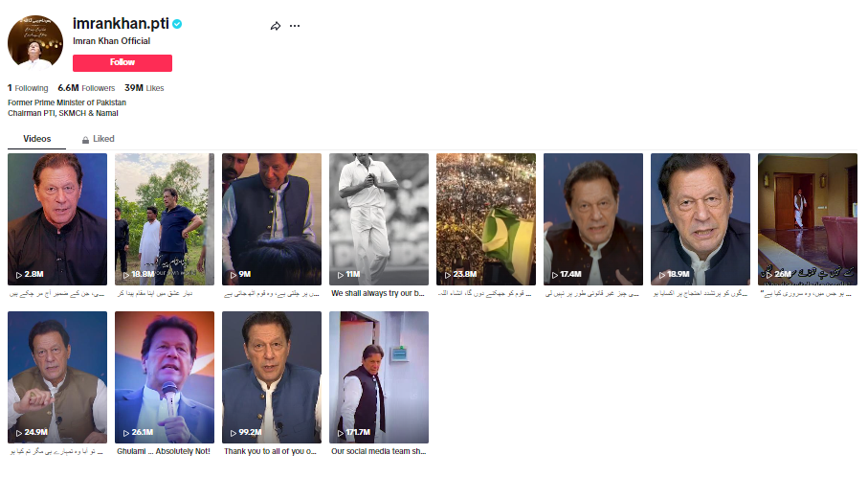Click play icon on 99.2M views video
Viewport: 868px width, 477px height.
(x=233, y=433)
